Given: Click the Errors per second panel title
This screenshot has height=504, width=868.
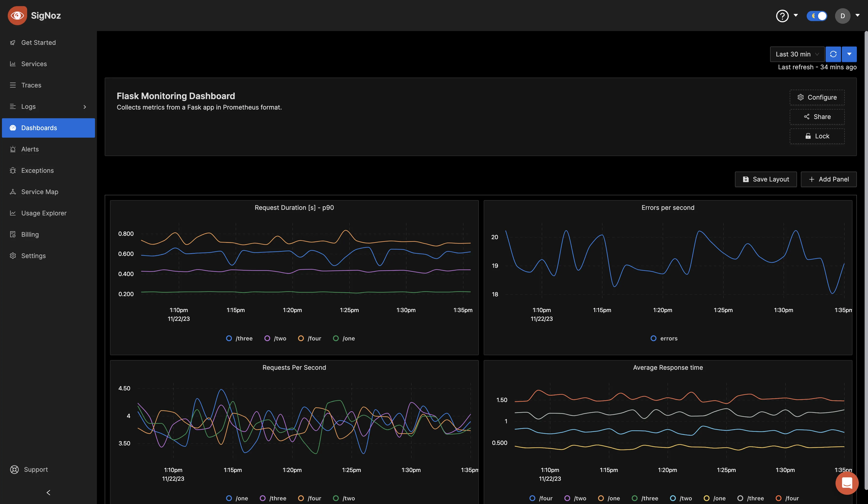Looking at the screenshot, I should (668, 207).
